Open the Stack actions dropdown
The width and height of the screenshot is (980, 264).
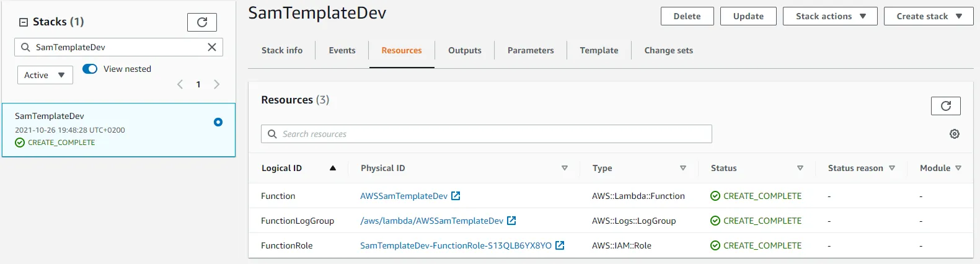pyautogui.click(x=830, y=16)
